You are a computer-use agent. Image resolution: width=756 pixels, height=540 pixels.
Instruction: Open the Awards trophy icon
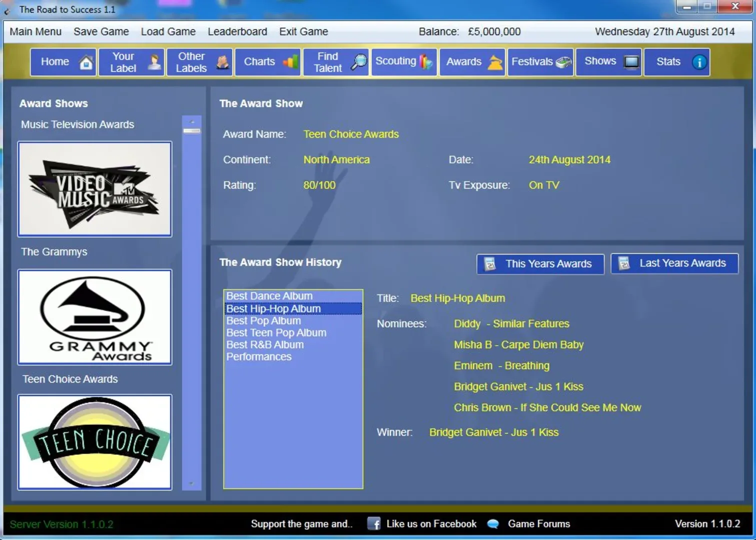click(x=495, y=62)
